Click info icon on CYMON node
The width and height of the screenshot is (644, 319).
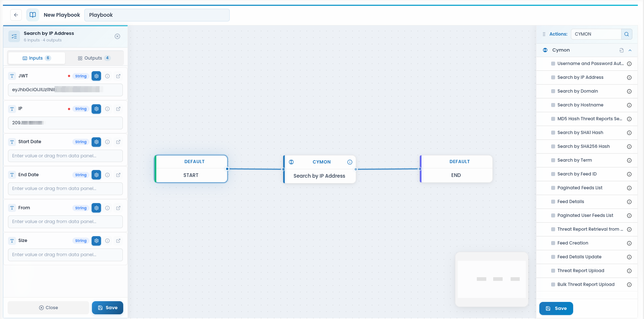[350, 162]
